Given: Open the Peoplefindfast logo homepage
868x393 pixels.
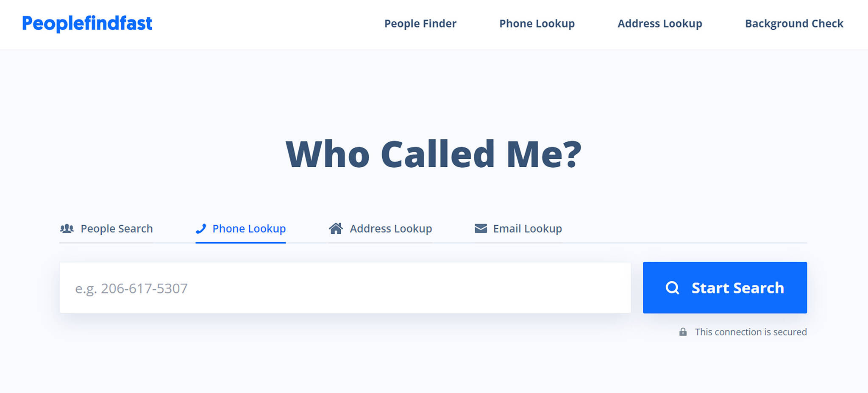Looking at the screenshot, I should point(87,23).
